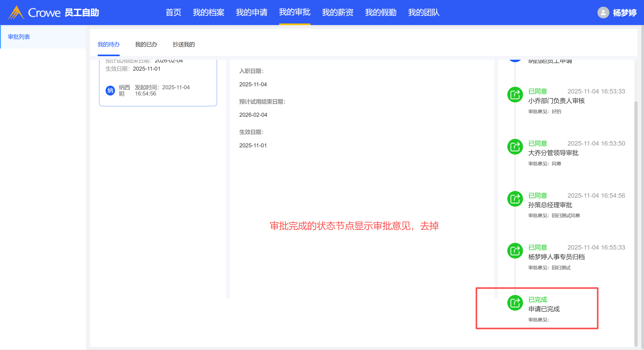Click green icon beside 孙策总经理审批
The image size is (644, 350).
pyautogui.click(x=515, y=199)
